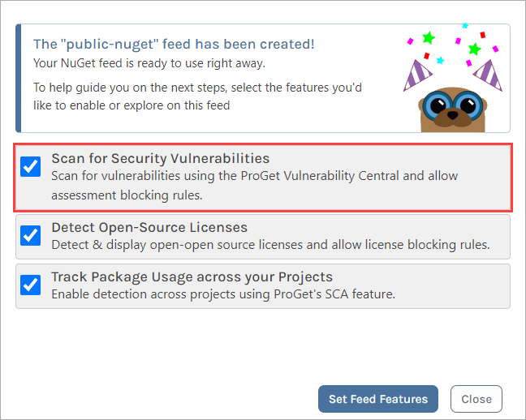Image resolution: width=526 pixels, height=420 pixels.
Task: Uncheck the Scan for Security Vulnerabilities checkbox
Action: (30, 167)
